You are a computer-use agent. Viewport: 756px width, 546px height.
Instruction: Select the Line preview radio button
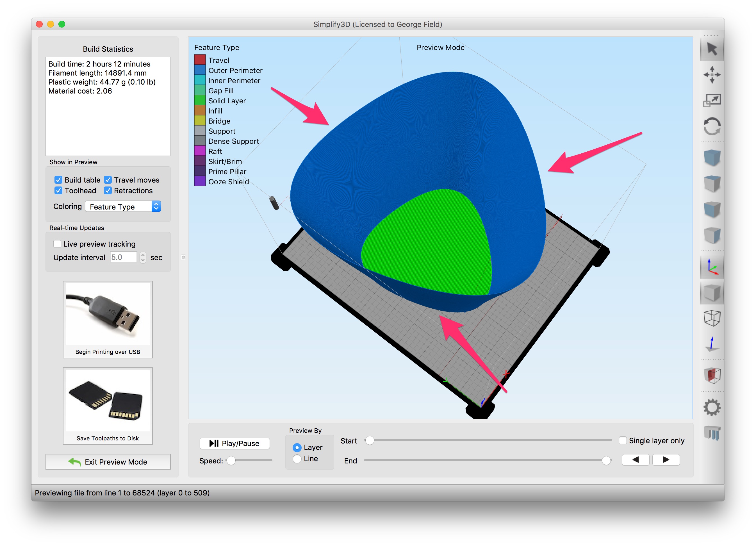pos(297,459)
